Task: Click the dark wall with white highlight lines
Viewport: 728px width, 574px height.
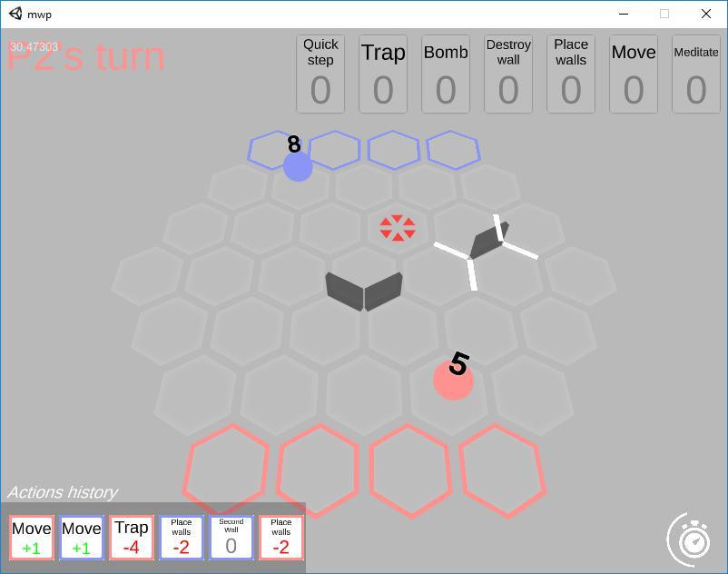Action: point(487,243)
